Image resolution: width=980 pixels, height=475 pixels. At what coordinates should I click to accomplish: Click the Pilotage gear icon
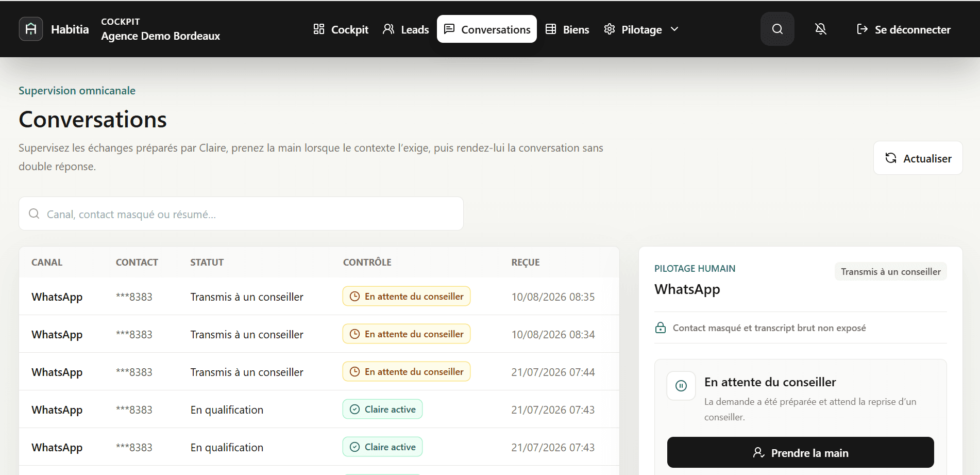click(610, 29)
